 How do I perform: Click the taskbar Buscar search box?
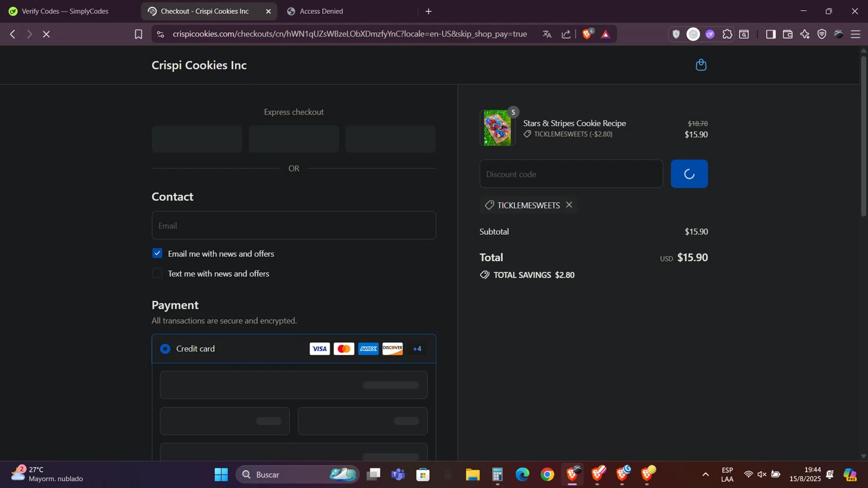coord(297,475)
